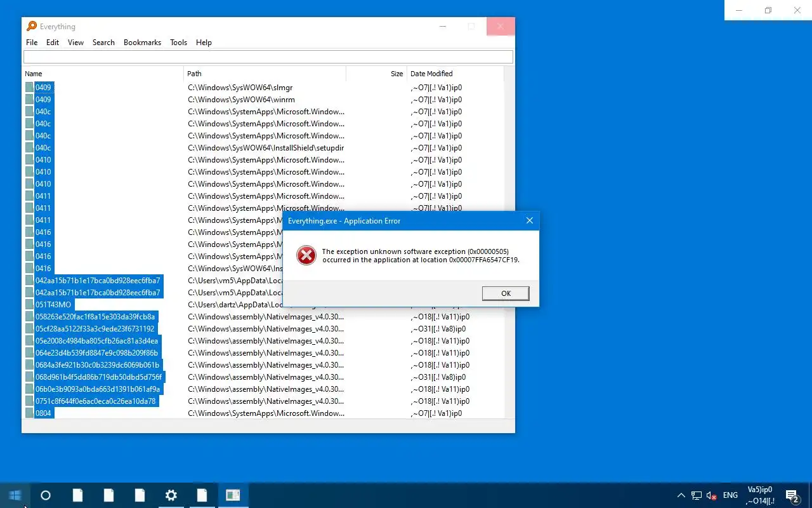Open the Bookmarks menu
The image size is (812, 508).
click(x=142, y=43)
